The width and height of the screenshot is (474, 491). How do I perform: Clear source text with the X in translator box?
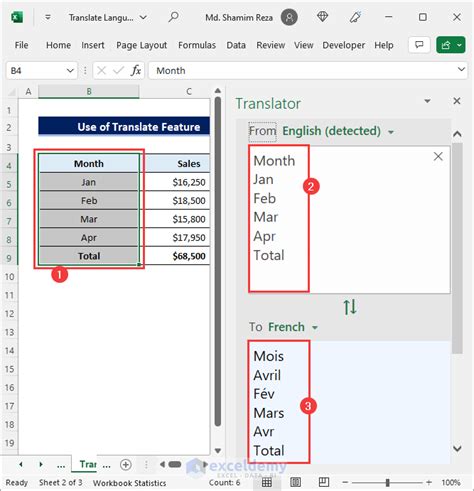pos(438,156)
